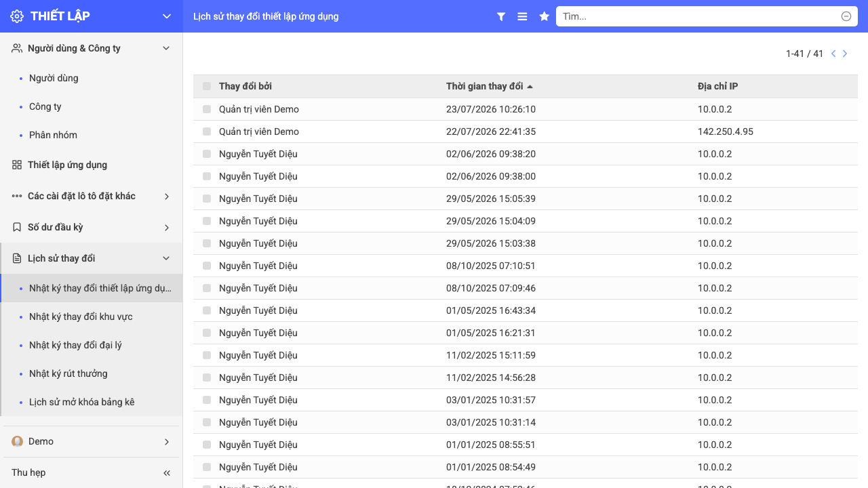Click the settings gear icon beside THIẾT LẬP
The image size is (868, 488).
[x=17, y=16]
